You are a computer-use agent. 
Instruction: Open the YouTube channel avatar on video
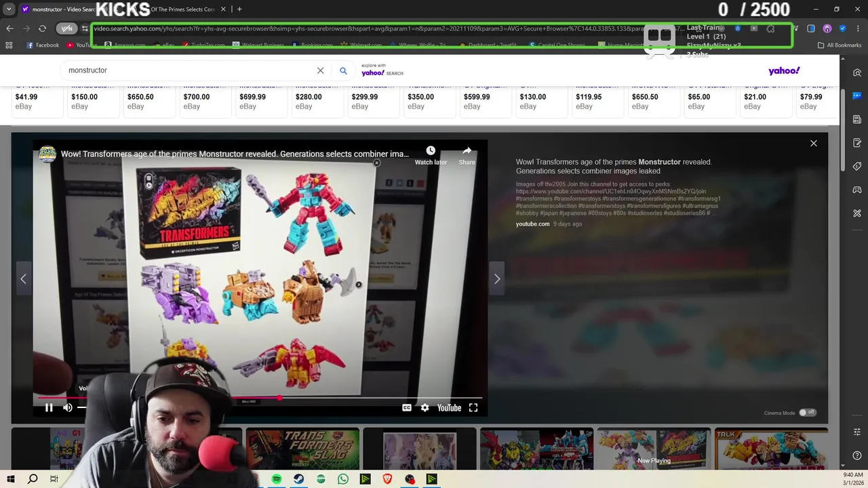coord(47,154)
